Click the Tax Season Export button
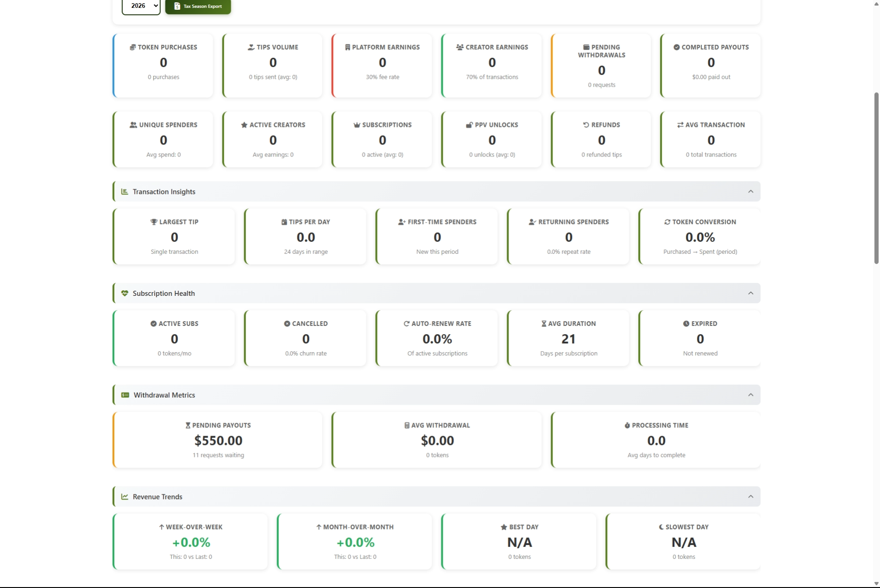This screenshot has width=880, height=588. [198, 6]
